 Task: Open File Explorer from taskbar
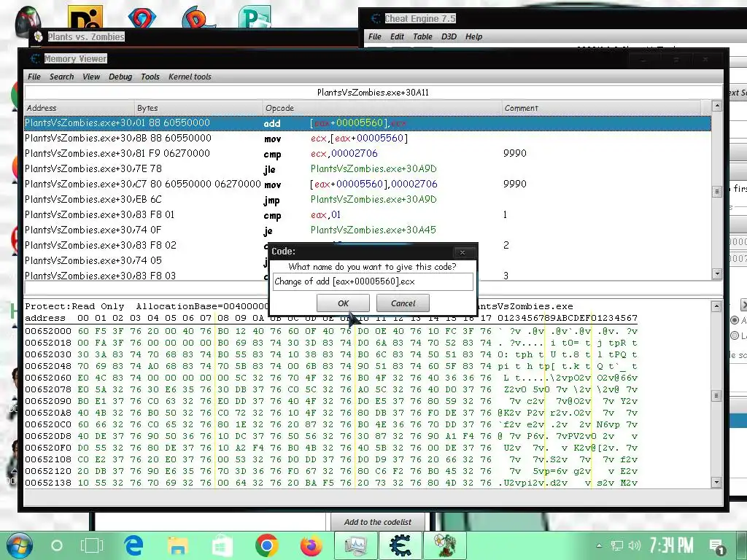(178, 545)
